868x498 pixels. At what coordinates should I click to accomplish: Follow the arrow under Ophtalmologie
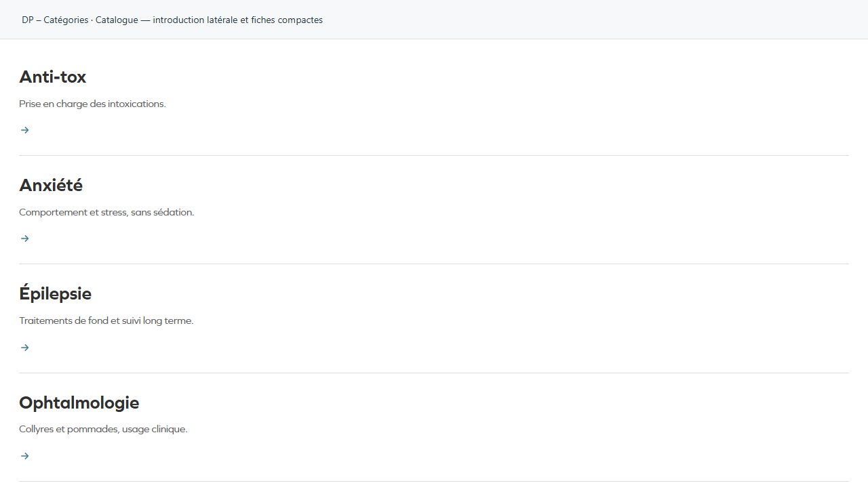click(x=24, y=456)
